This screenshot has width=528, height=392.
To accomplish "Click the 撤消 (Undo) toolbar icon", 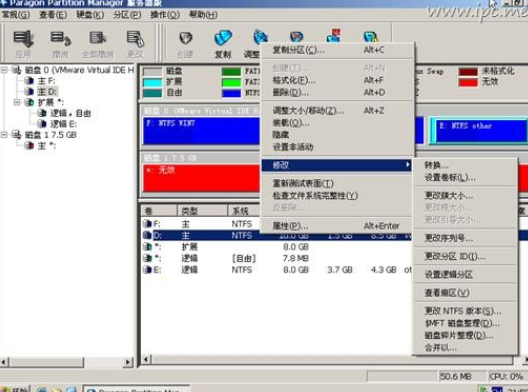I will [x=60, y=38].
